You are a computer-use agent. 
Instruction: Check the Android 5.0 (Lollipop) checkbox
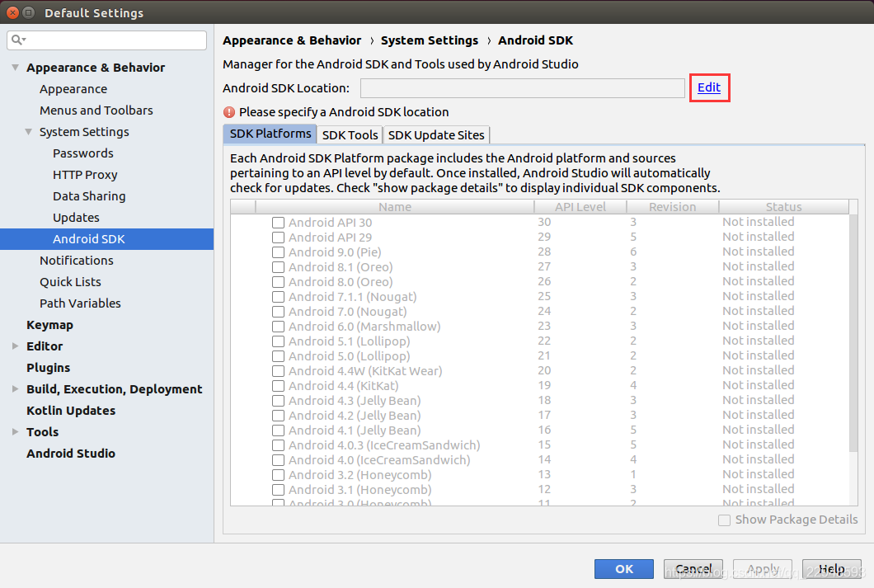pyautogui.click(x=278, y=356)
